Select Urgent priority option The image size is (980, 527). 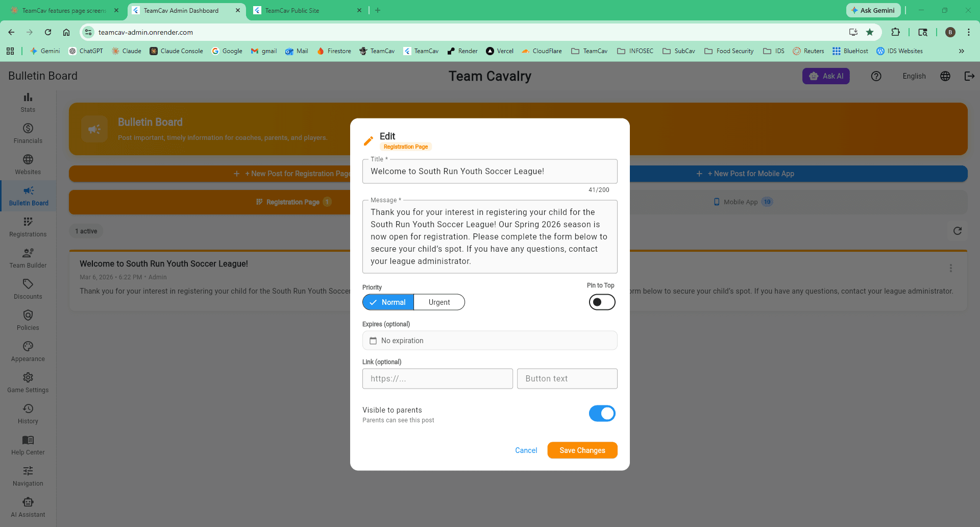[x=439, y=302]
